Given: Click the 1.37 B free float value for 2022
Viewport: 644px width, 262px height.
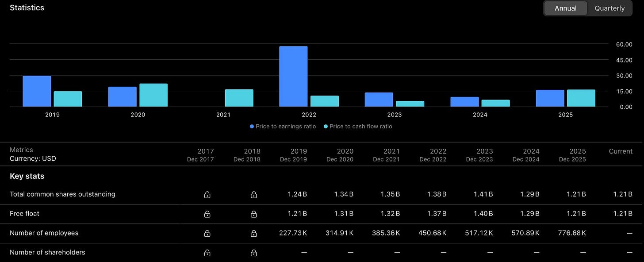Looking at the screenshot, I should pos(437,214).
